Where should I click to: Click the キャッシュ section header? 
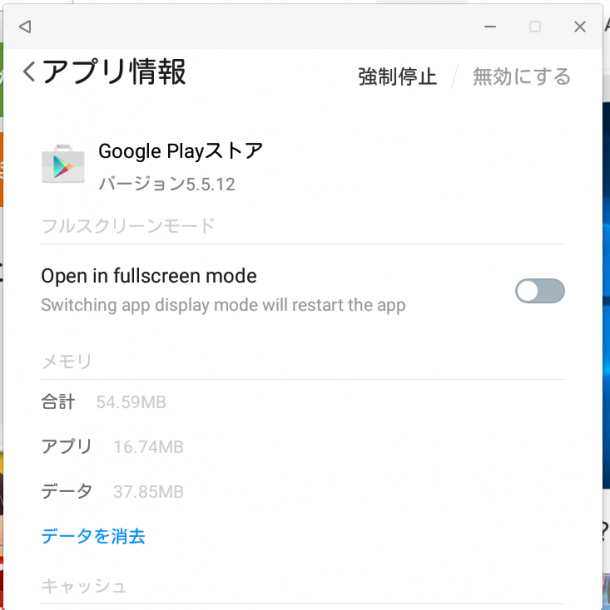pyautogui.click(x=84, y=586)
